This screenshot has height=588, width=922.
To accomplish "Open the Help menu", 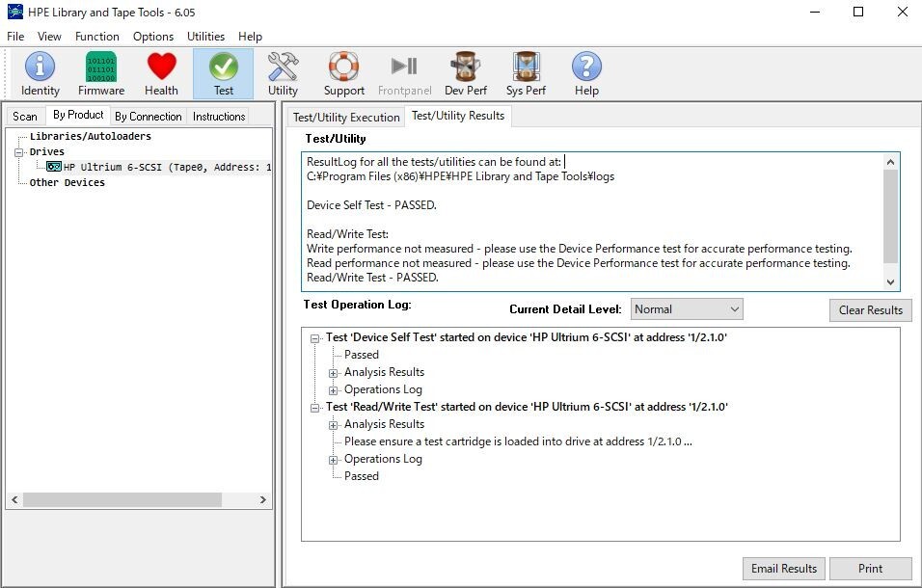I will tap(250, 37).
